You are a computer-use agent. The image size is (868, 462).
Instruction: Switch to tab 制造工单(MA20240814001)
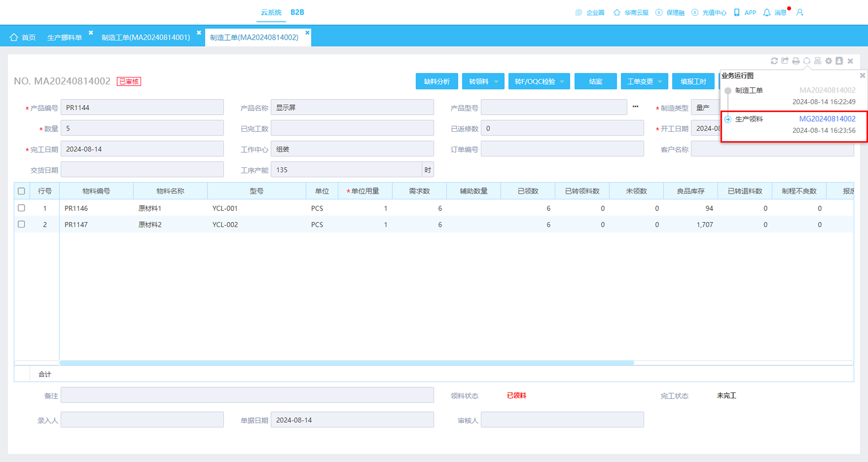coord(146,37)
